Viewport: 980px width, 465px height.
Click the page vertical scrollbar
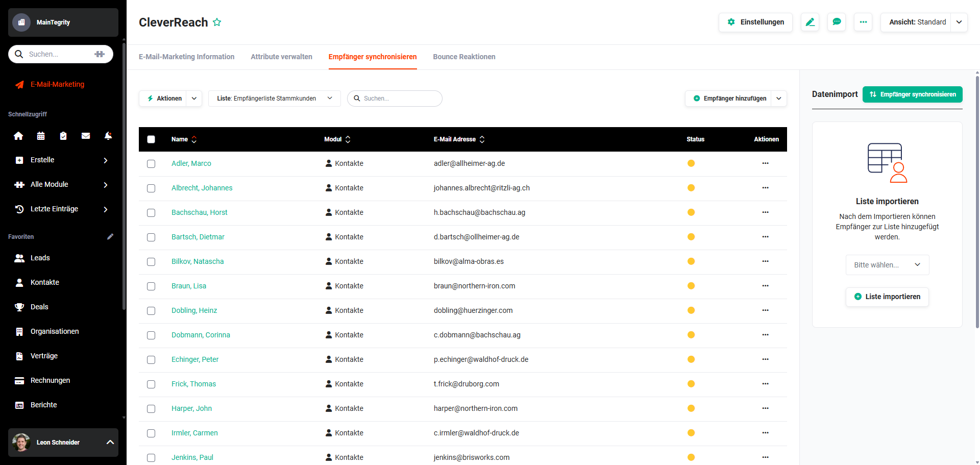pos(977,202)
